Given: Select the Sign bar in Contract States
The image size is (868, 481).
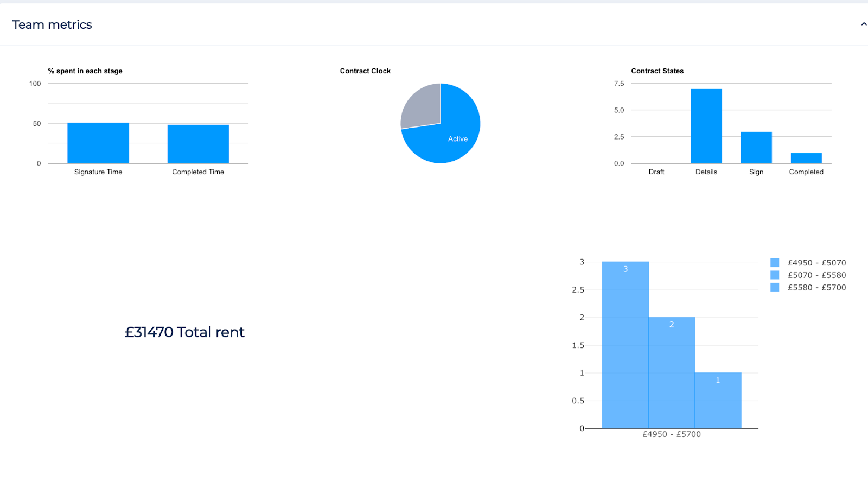Looking at the screenshot, I should 756,147.
